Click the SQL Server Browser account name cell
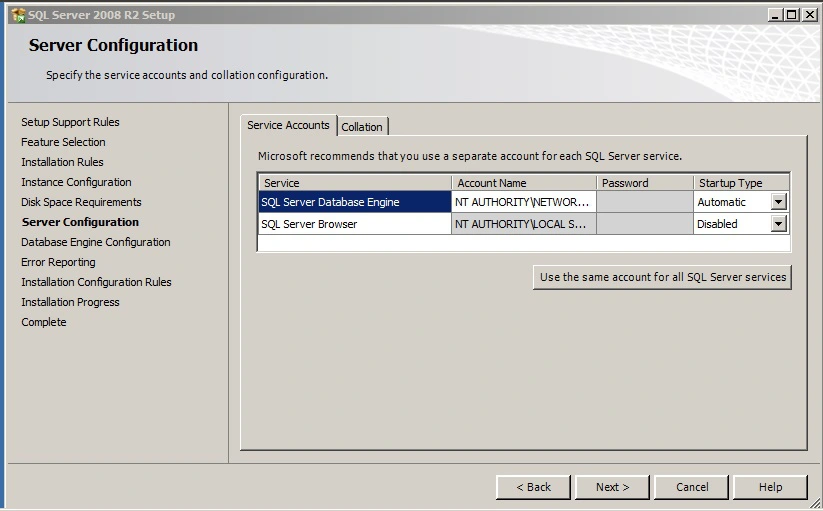823x511 pixels. [x=523, y=224]
